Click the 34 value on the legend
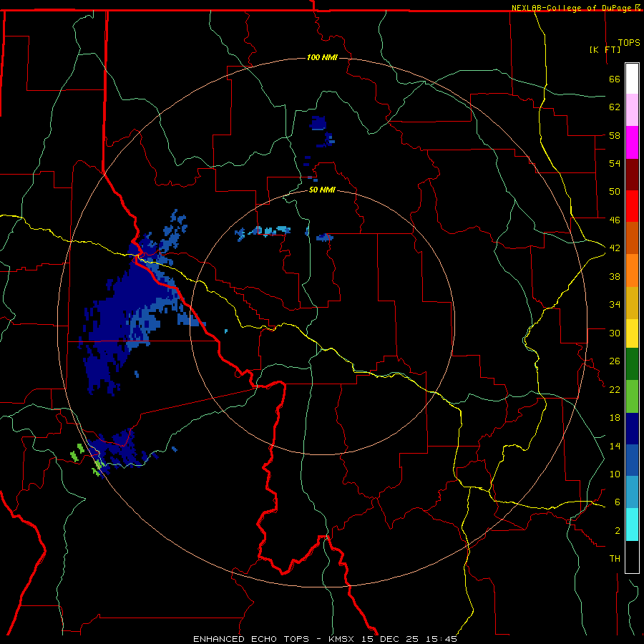The height and width of the screenshot is (644, 644). (x=615, y=304)
